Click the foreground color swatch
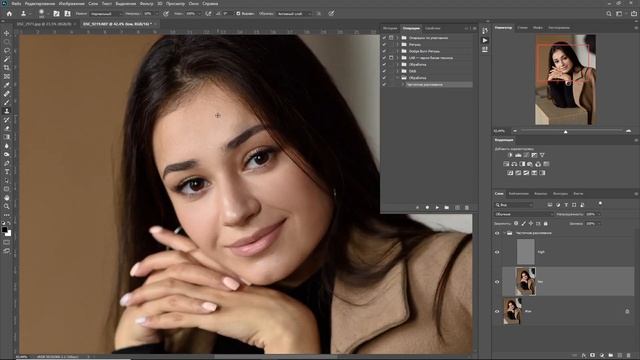640x360 pixels. 4,230
